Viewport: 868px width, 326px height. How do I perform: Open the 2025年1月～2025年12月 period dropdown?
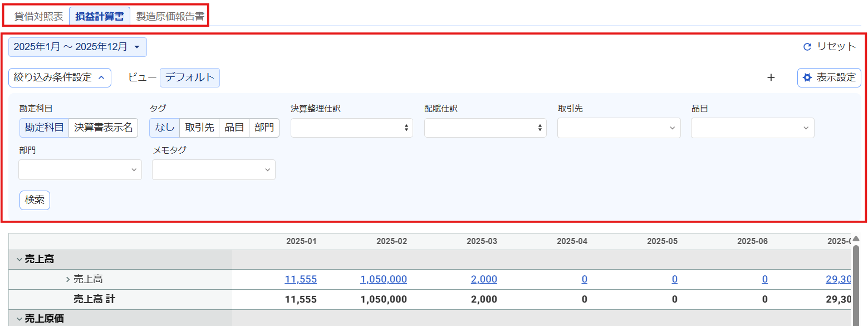[77, 47]
